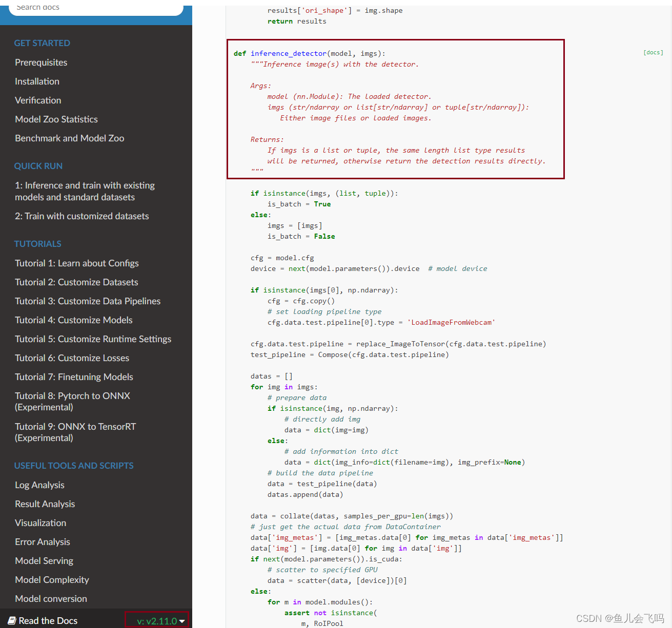Open '2: Train with customized datasets'

tap(82, 216)
